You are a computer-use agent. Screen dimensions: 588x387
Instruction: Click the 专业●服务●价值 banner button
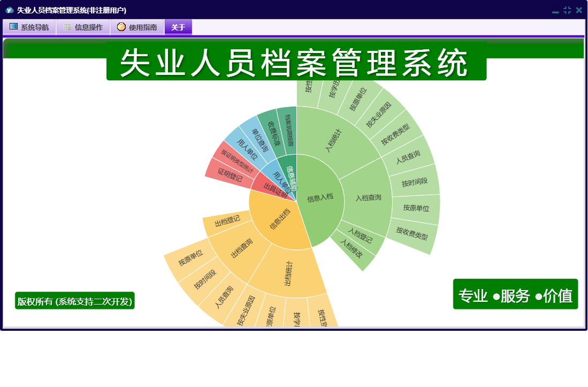point(515,294)
